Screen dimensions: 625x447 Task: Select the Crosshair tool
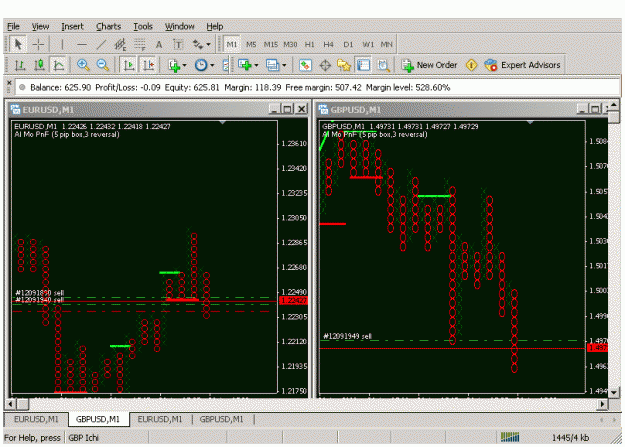point(38,44)
